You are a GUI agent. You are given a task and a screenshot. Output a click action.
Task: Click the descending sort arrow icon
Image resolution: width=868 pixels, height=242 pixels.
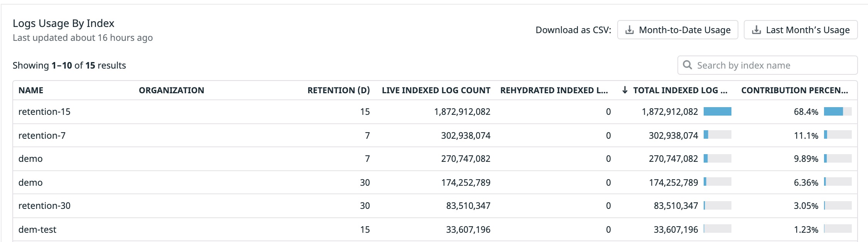pos(625,90)
